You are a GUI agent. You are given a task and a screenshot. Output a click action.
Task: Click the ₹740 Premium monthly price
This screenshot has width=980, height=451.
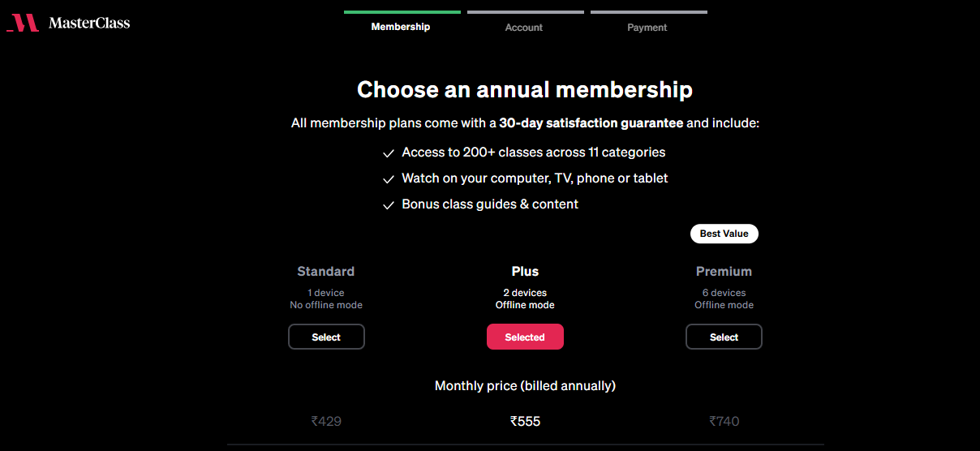coord(724,421)
